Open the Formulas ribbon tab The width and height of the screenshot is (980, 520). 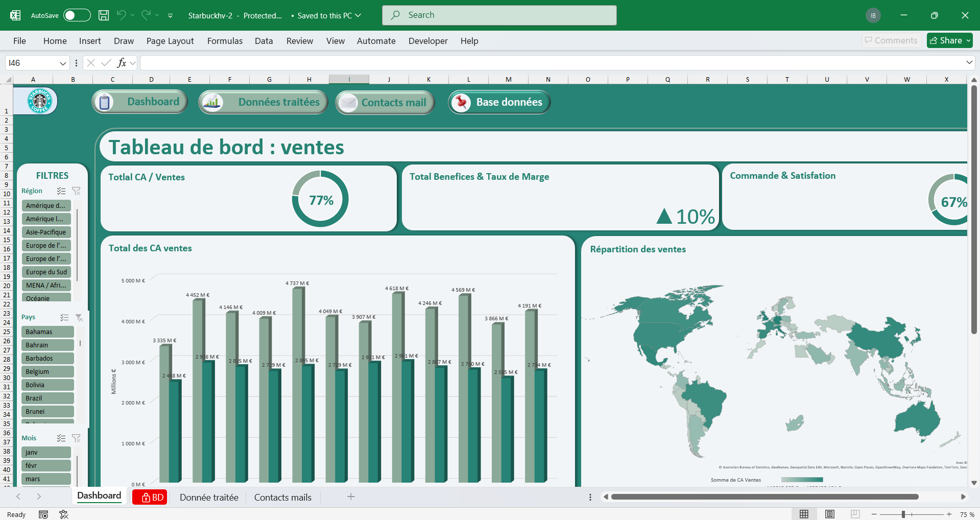pyautogui.click(x=225, y=41)
